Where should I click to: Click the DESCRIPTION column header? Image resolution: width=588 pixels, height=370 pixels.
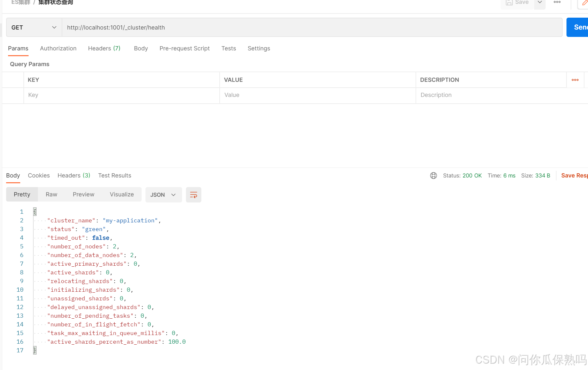coord(439,80)
